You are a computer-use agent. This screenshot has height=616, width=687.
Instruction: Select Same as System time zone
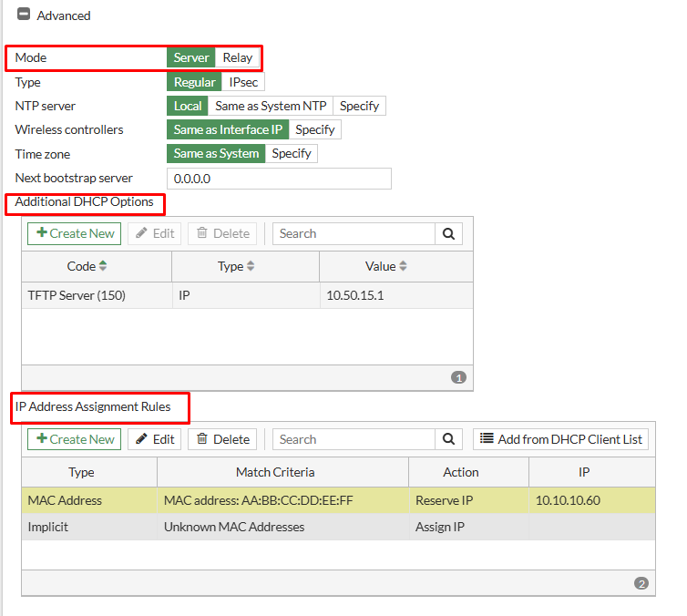pyautogui.click(x=216, y=153)
